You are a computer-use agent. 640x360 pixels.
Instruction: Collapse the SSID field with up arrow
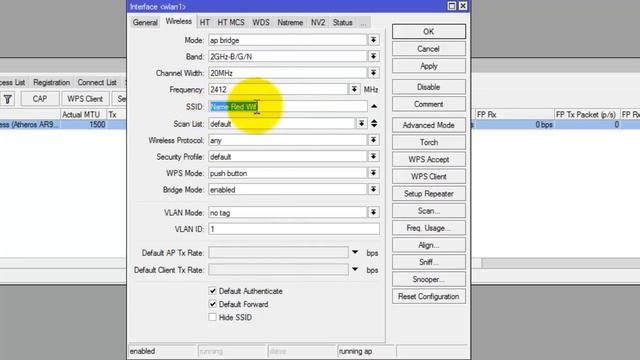tap(374, 106)
